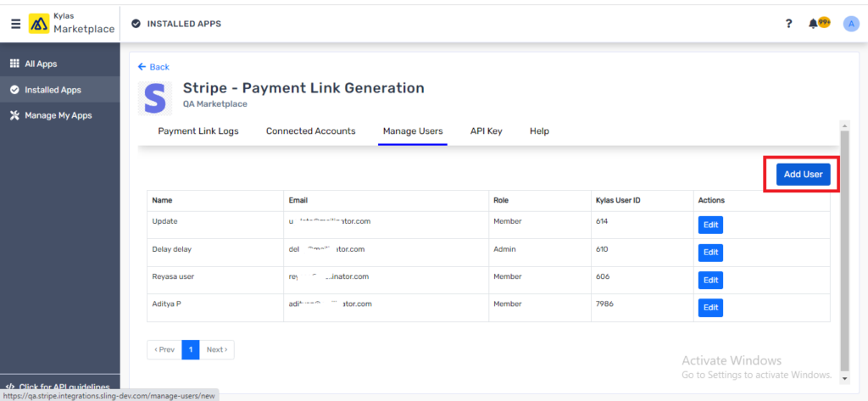This screenshot has width=868, height=401.
Task: Edit the Reyasa user row
Action: pos(710,281)
